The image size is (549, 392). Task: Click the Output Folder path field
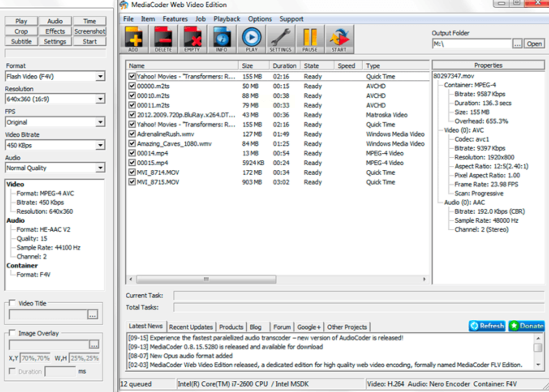click(471, 44)
